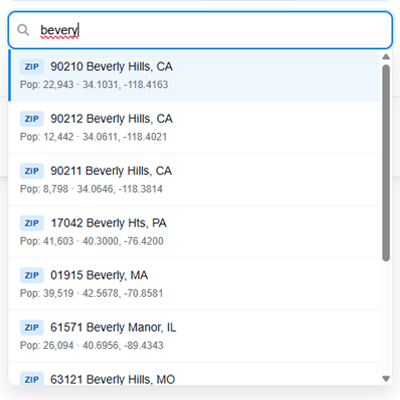Choose the 90212 Beverly Hills, CA result
Screen dimensions: 400x400
tap(194, 128)
